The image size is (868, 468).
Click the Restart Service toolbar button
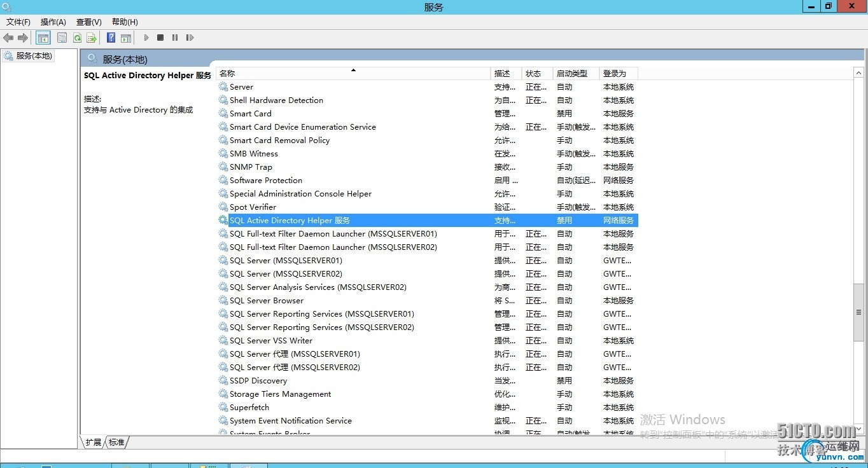click(190, 38)
